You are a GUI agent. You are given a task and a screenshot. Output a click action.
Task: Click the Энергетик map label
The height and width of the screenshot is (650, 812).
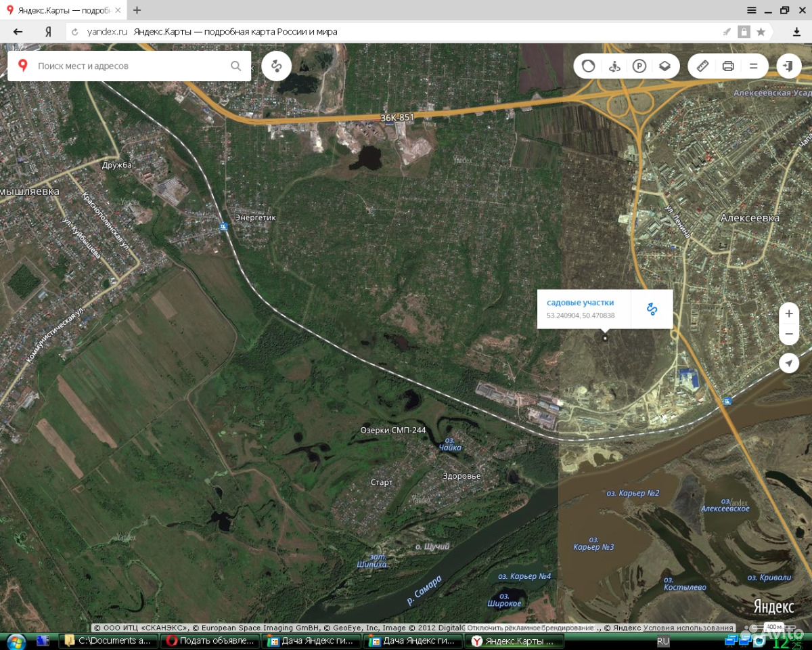[255, 218]
